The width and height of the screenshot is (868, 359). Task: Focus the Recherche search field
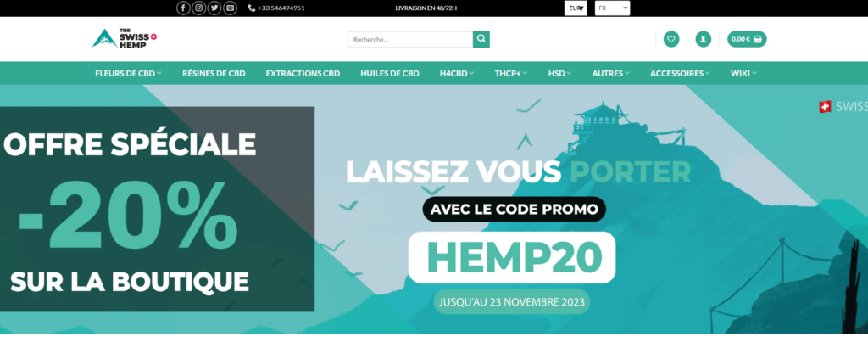[x=410, y=39]
